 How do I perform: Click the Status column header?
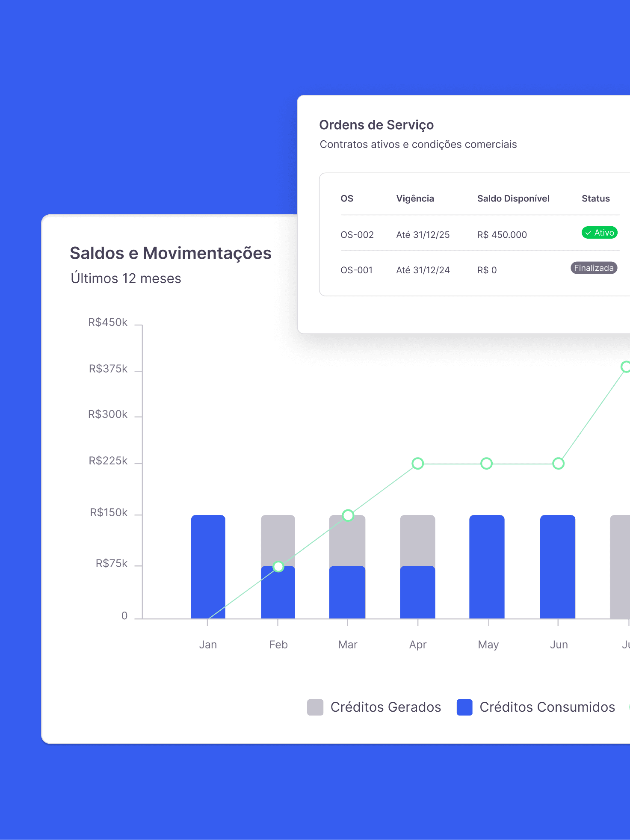click(596, 199)
